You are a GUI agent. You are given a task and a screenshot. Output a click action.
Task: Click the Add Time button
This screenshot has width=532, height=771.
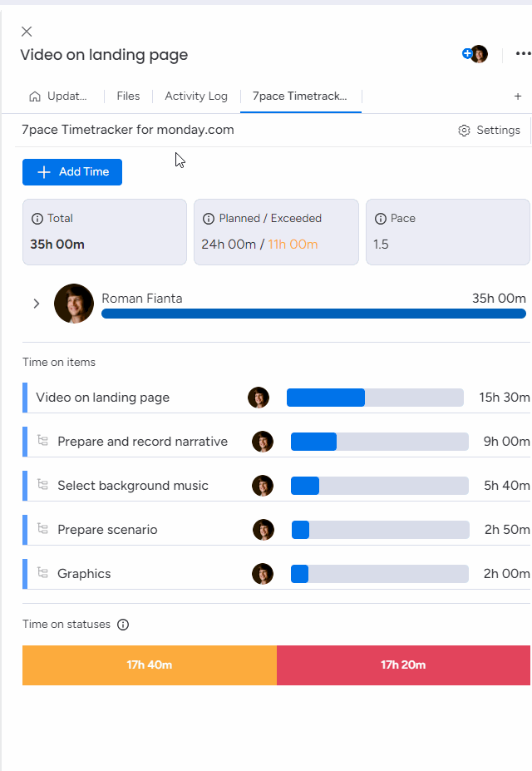click(x=72, y=172)
